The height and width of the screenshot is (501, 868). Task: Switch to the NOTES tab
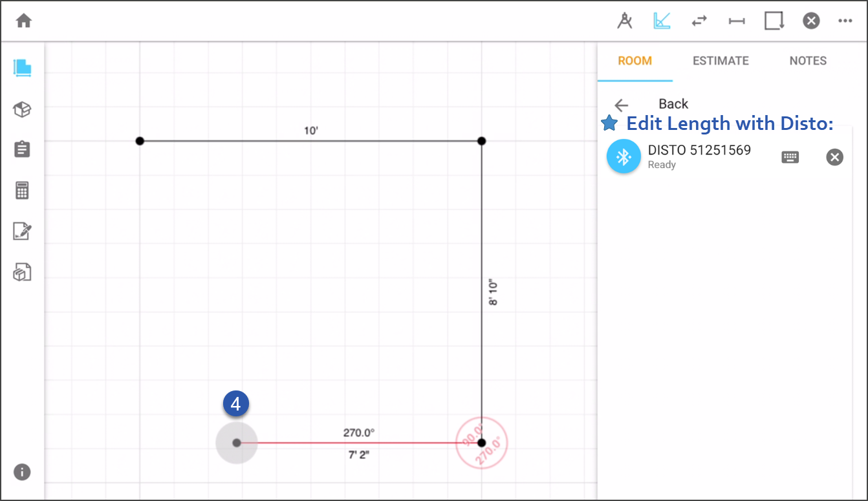click(808, 61)
